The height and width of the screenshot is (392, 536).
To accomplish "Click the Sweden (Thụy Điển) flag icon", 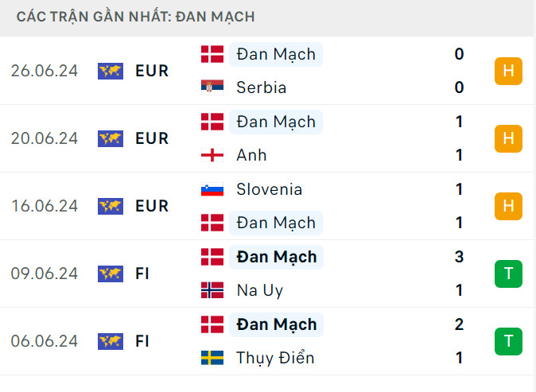I will [x=212, y=358].
